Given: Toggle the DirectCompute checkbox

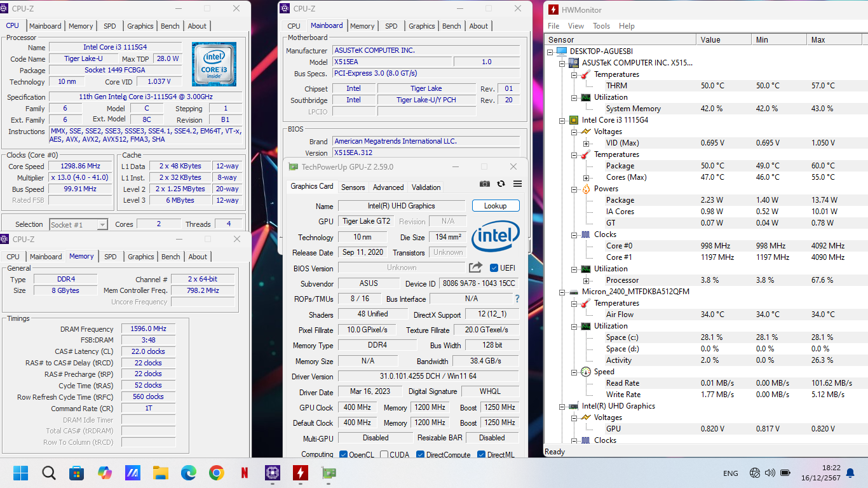Looking at the screenshot, I should [420, 454].
